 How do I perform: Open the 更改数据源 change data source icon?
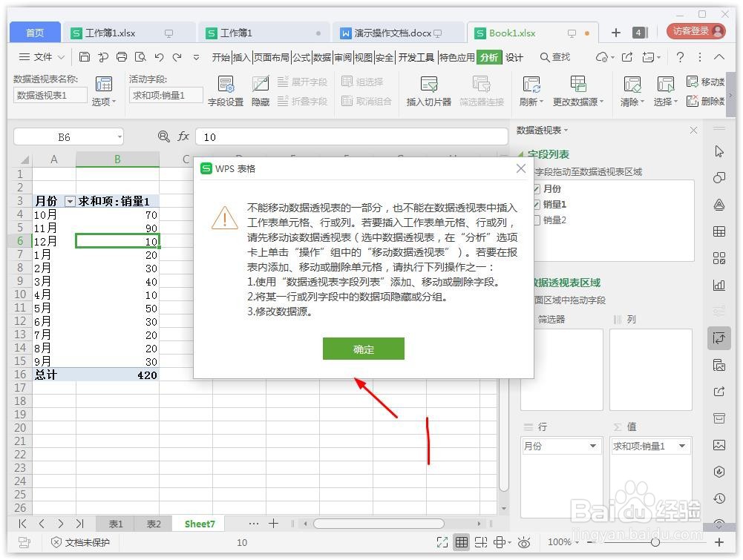pyautogui.click(x=580, y=90)
